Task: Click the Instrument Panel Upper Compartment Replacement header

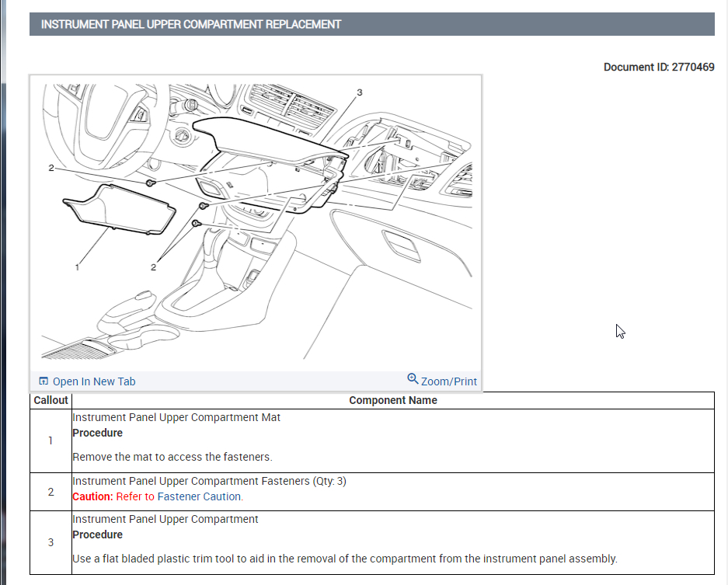Action: [372, 24]
